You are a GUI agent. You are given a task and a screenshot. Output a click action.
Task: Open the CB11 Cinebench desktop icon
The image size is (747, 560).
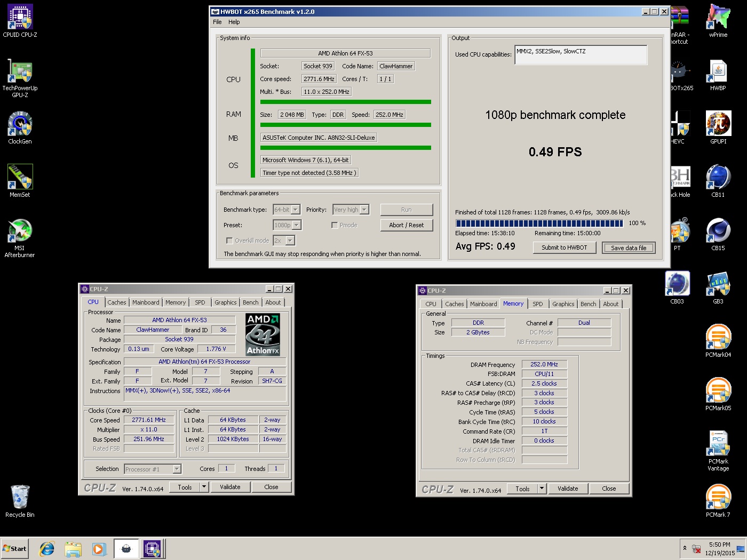718,181
